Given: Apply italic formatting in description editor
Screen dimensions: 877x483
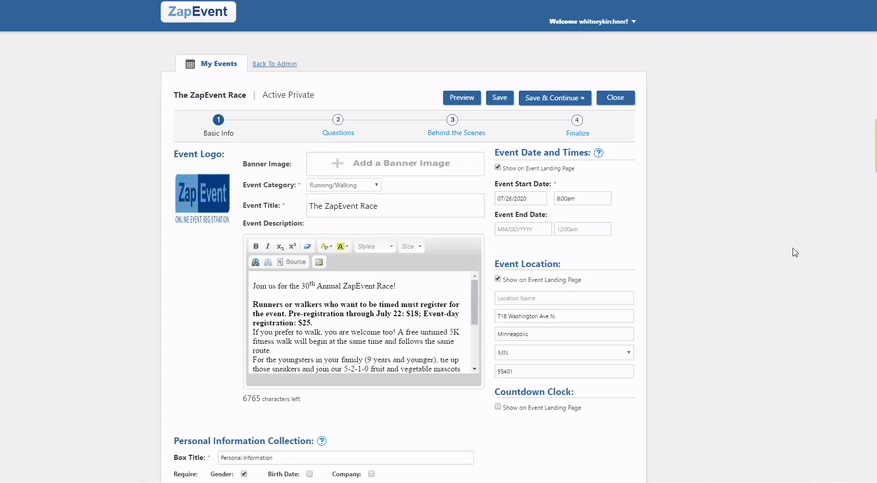Looking at the screenshot, I should (267, 247).
